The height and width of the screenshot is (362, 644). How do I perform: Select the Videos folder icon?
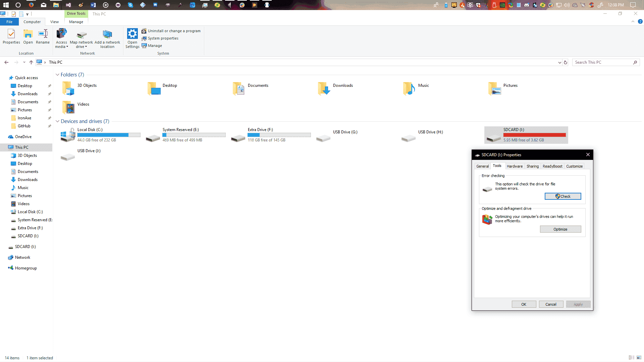(68, 108)
